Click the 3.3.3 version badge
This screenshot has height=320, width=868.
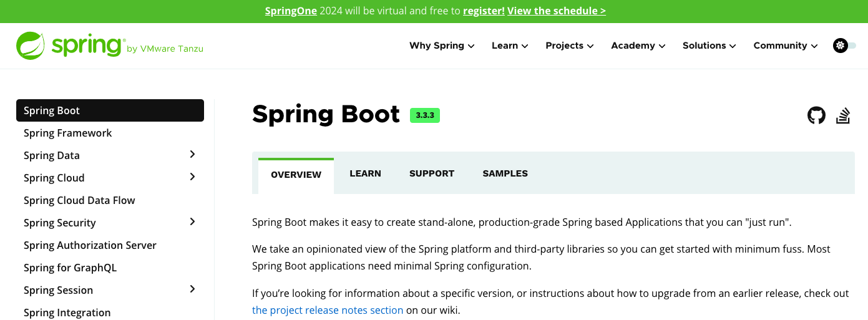click(424, 115)
